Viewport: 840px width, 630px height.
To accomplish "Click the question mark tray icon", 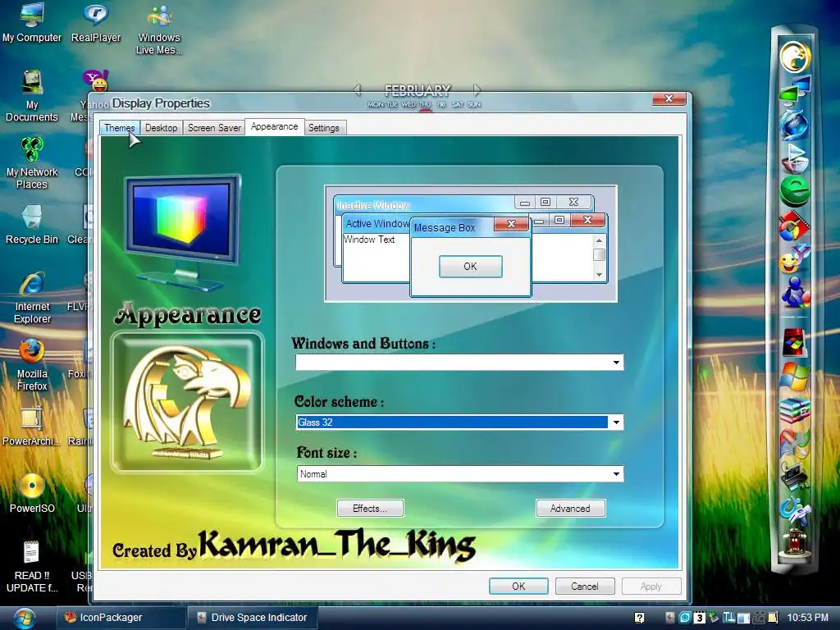I will 639,618.
